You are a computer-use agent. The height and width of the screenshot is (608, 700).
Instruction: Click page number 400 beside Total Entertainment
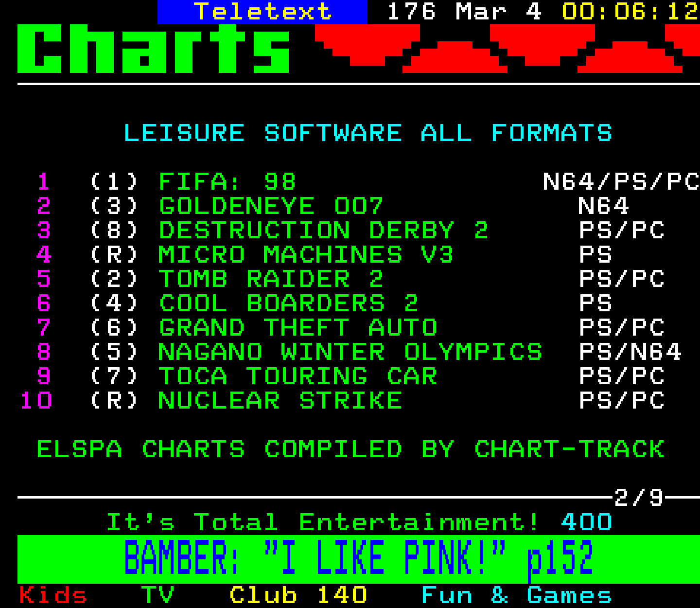[587, 522]
